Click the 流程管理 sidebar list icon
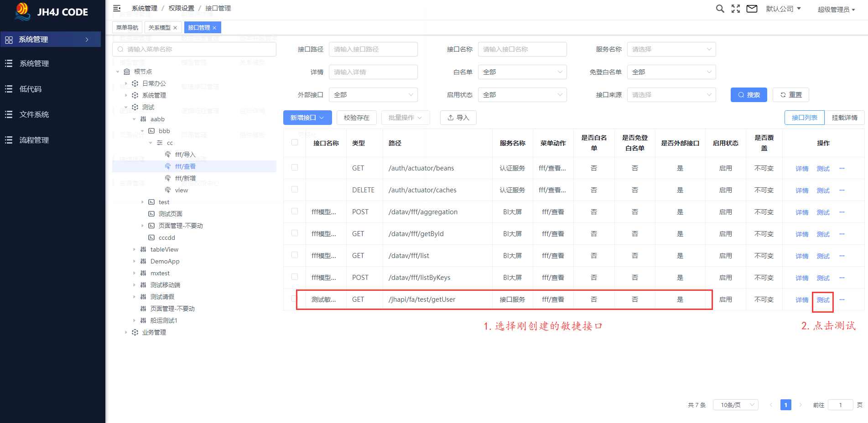The image size is (868, 423). [x=9, y=140]
